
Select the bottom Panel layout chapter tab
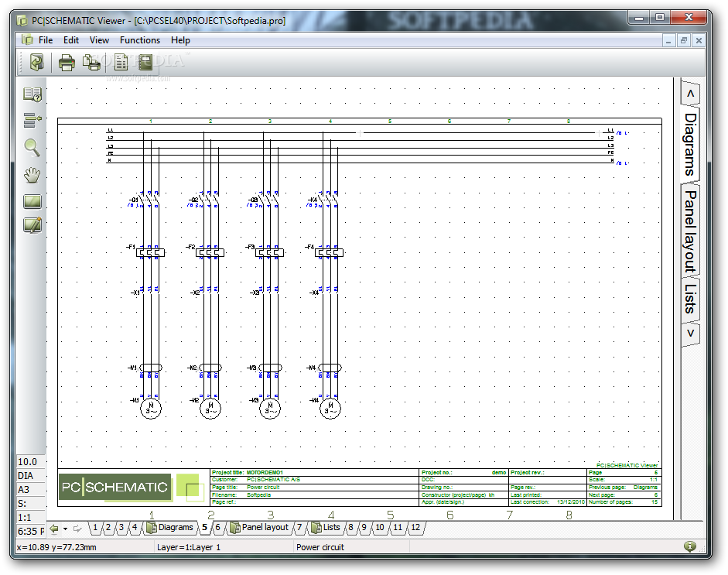259,528
